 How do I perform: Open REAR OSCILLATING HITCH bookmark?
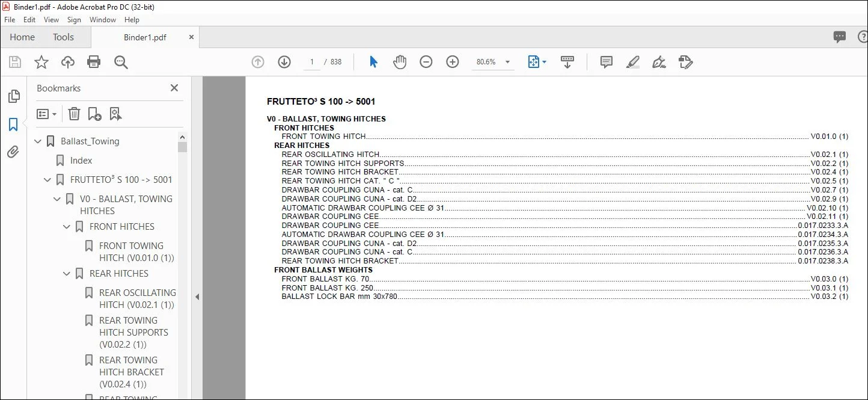pos(138,298)
